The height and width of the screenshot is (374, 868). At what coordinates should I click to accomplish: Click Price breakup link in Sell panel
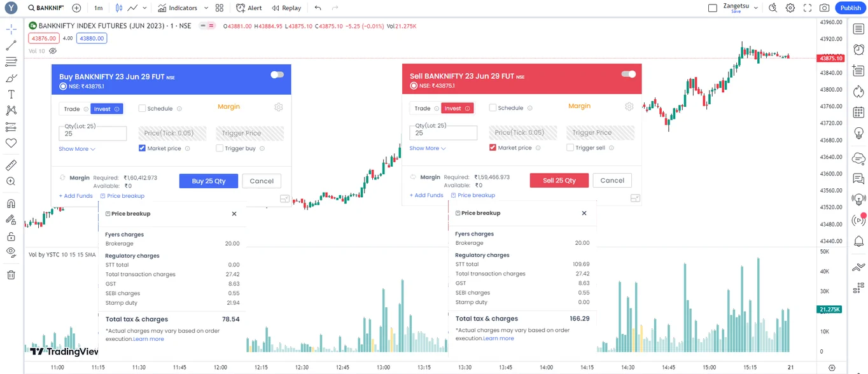[x=473, y=195]
